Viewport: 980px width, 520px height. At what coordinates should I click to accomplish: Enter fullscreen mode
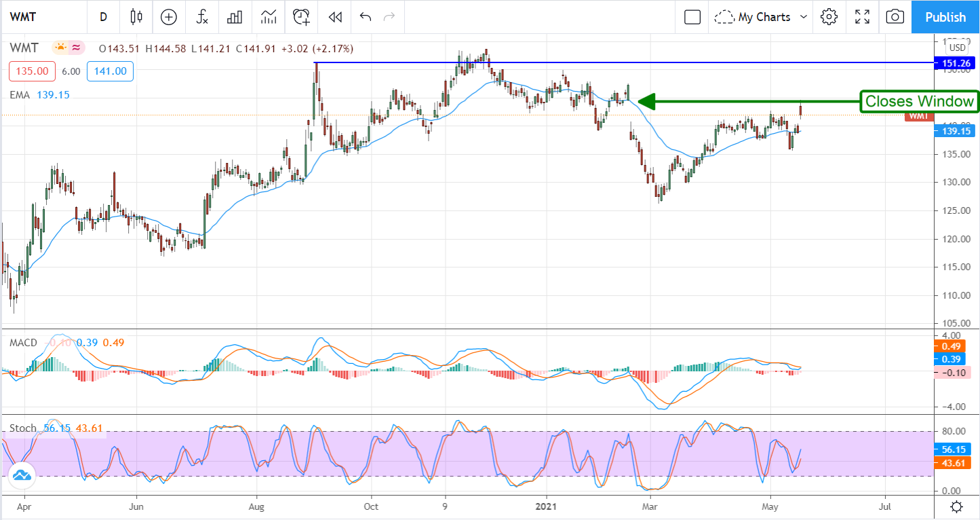click(x=862, y=17)
